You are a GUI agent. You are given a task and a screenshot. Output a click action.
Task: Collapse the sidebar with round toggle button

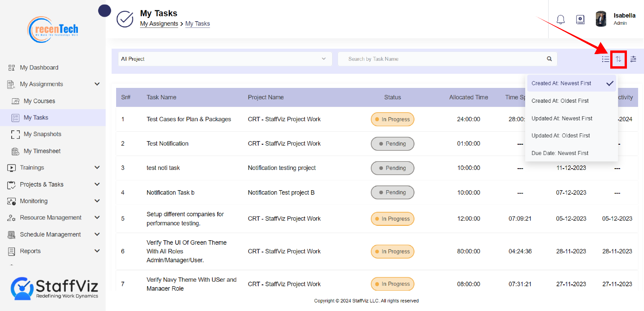pos(104,11)
